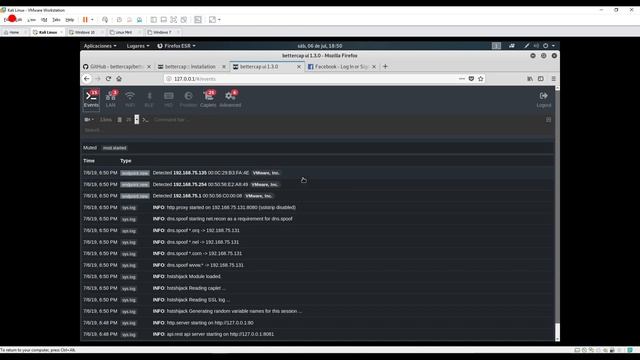Select workspace 1 indicator in top bar

coord(496,46)
